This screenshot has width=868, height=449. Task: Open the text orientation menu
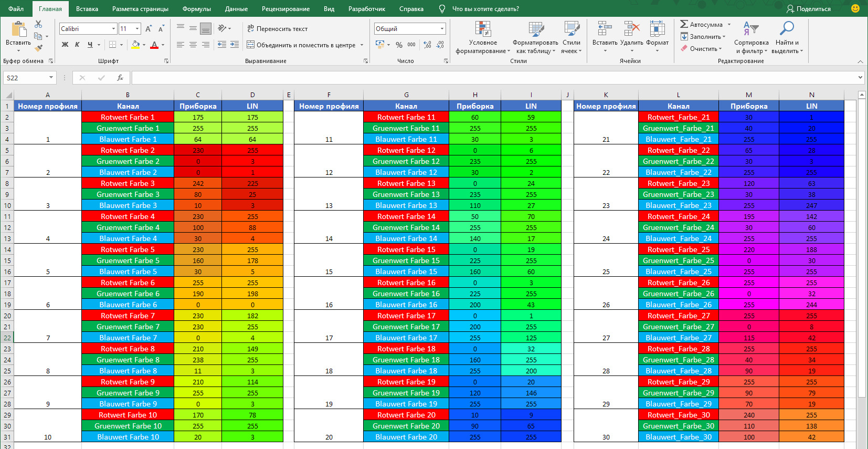pyautogui.click(x=225, y=28)
